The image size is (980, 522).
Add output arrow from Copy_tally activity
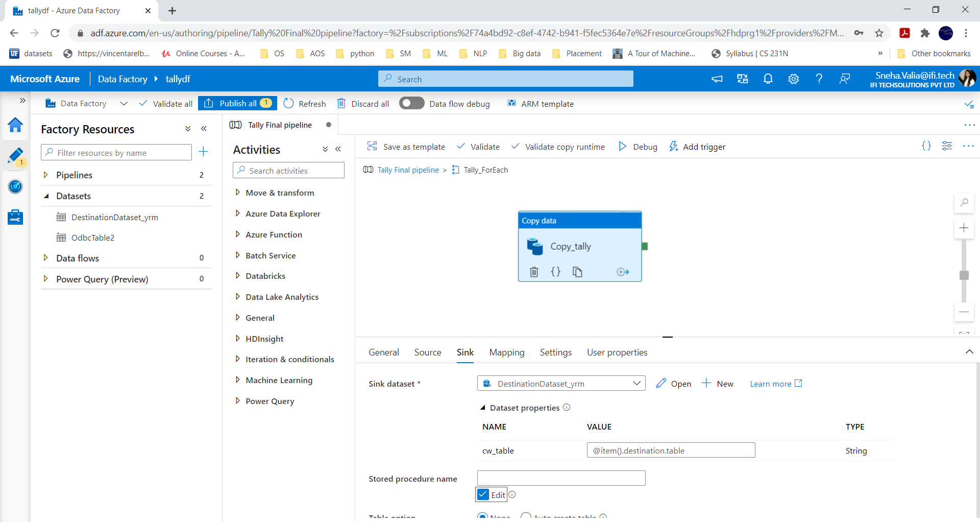click(x=623, y=272)
